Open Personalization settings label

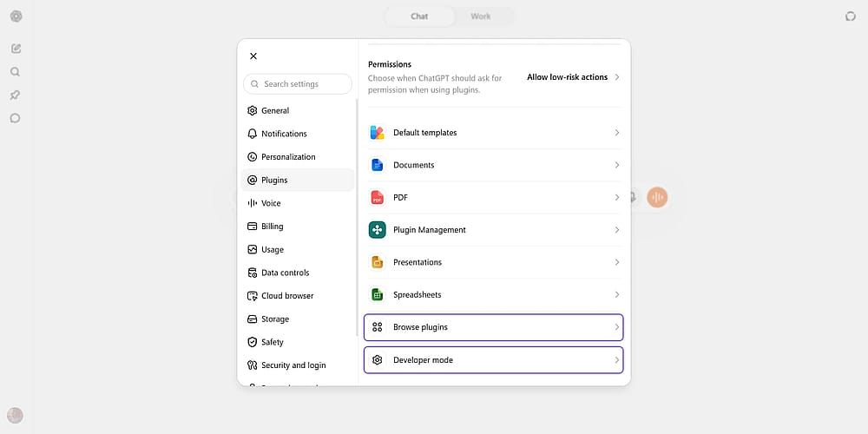tap(288, 157)
